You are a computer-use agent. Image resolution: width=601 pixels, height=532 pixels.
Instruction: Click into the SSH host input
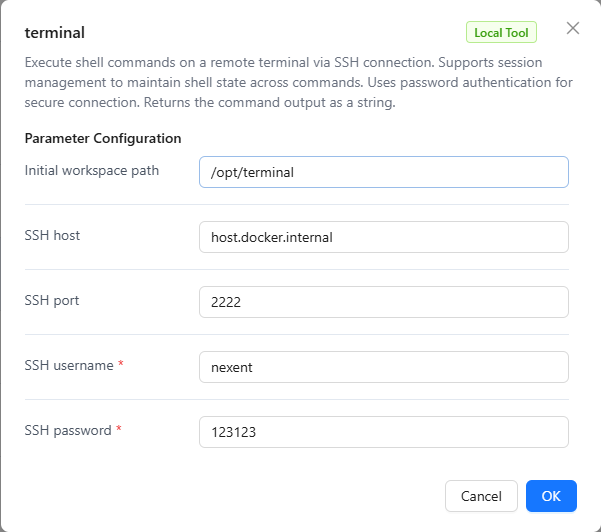[384, 237]
